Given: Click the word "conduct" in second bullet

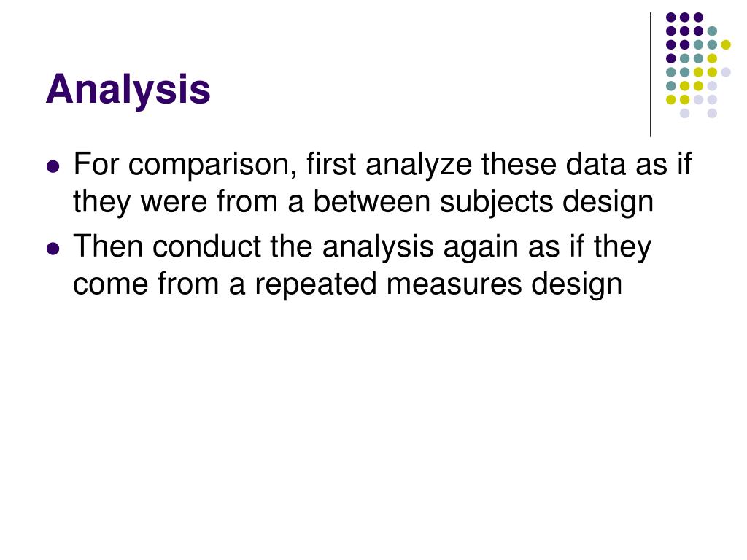Looking at the screenshot, I should pyautogui.click(x=206, y=246).
